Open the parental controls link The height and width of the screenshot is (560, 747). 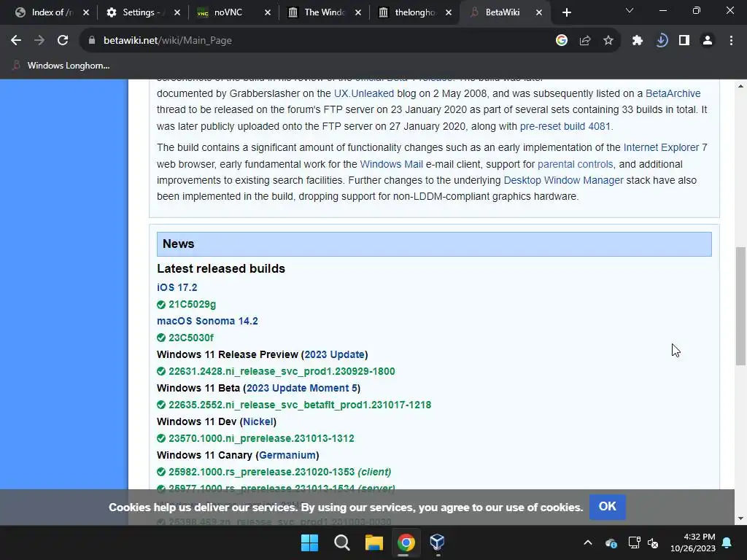coord(575,164)
